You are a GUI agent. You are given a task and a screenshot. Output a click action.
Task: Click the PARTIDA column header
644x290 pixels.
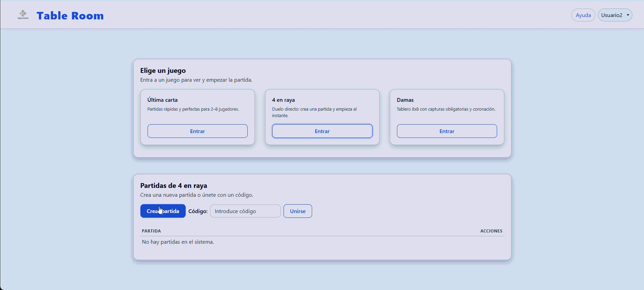coord(151,231)
